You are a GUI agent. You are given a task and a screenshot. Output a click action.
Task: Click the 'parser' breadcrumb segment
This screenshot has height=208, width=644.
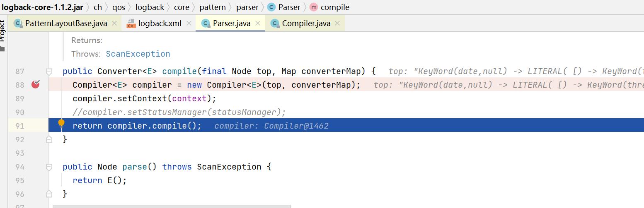click(247, 7)
